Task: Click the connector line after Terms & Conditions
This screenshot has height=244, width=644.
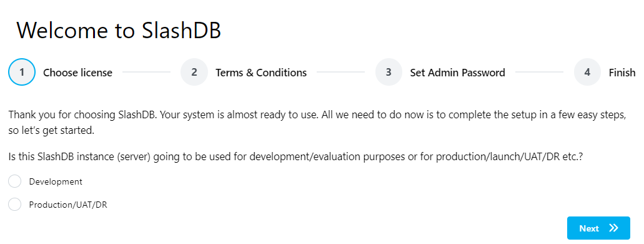Action: [x=341, y=72]
